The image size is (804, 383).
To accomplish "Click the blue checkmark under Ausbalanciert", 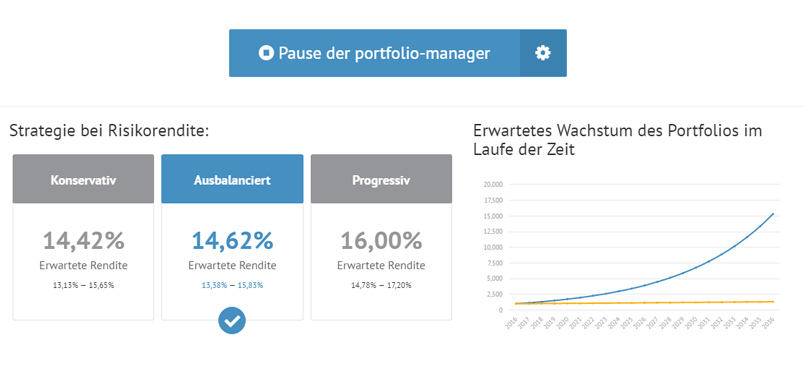I will point(232,320).
